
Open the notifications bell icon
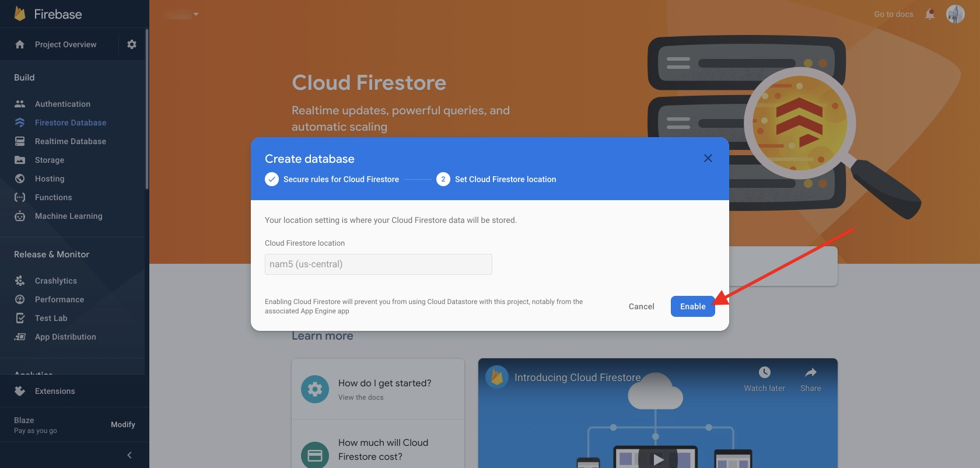pyautogui.click(x=930, y=14)
